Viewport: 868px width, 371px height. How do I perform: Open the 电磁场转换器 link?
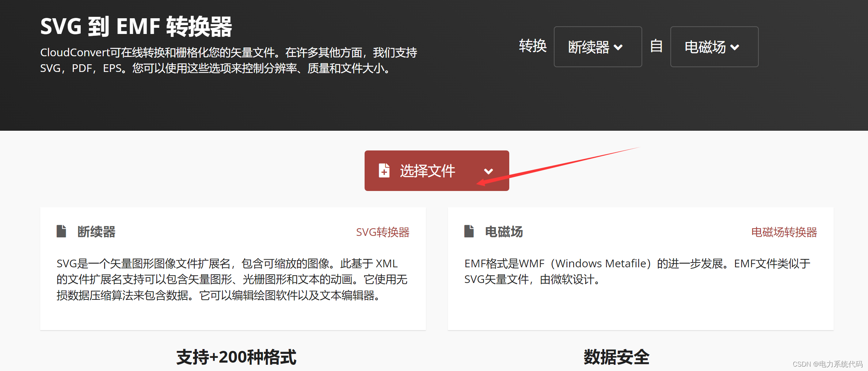(784, 232)
